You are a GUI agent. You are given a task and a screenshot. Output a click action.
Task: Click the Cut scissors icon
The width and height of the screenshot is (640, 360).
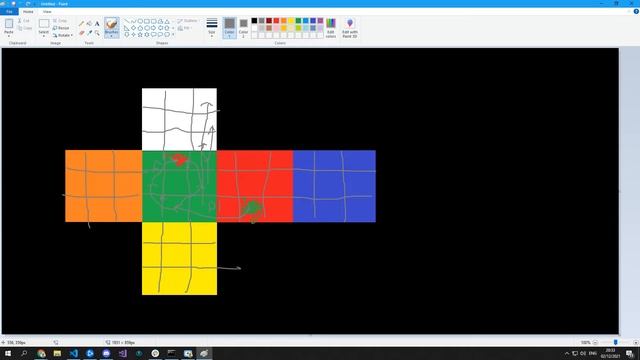20,20
